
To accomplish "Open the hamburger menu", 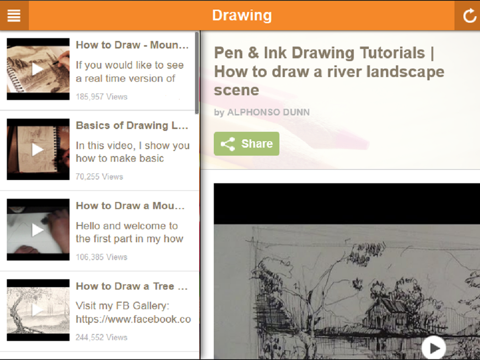I will 14,15.
